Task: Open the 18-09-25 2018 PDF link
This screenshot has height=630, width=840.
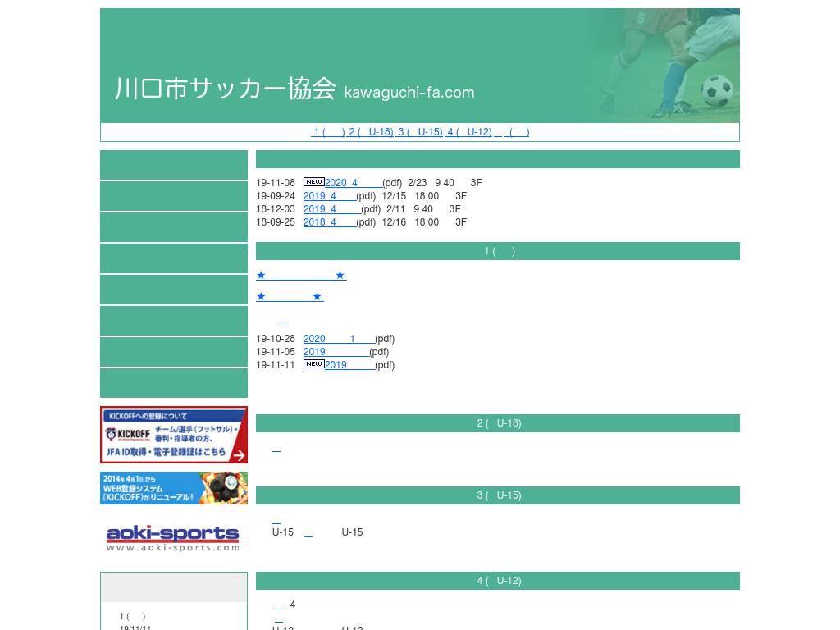Action: (x=329, y=222)
